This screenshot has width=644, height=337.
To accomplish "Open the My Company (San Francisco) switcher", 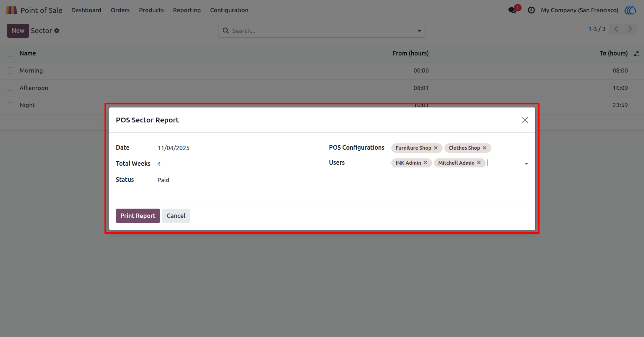I will (x=580, y=10).
